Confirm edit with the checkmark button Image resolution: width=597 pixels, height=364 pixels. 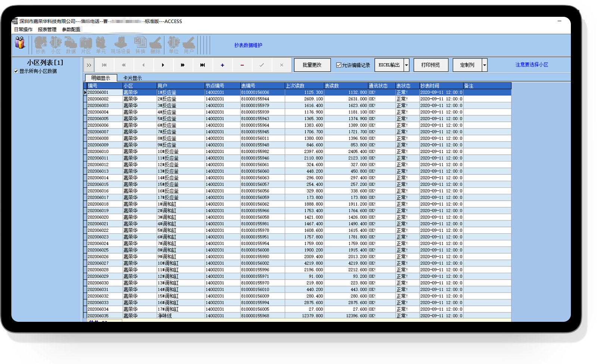click(x=262, y=65)
